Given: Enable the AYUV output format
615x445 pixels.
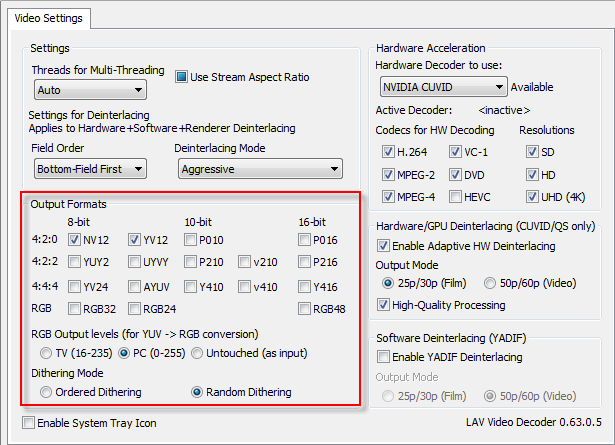Looking at the screenshot, I should point(134,287).
